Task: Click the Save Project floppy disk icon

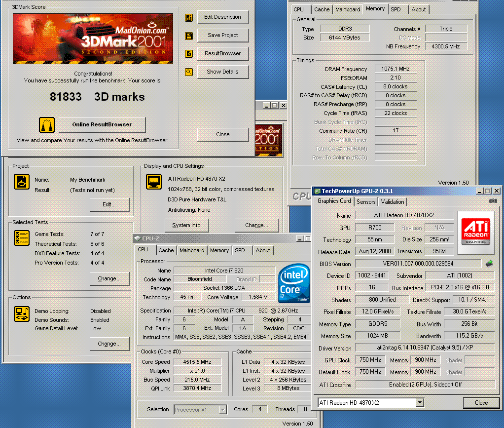Action: point(189,36)
